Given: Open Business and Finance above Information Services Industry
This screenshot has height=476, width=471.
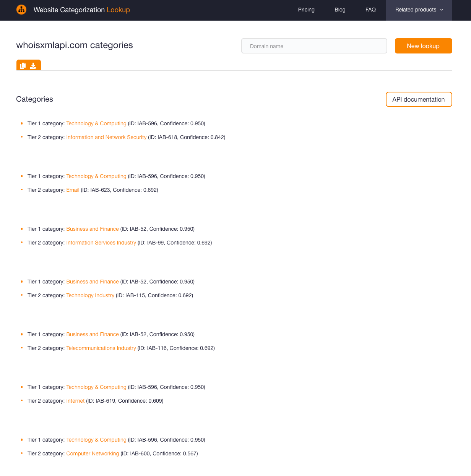Looking at the screenshot, I should click(x=93, y=229).
